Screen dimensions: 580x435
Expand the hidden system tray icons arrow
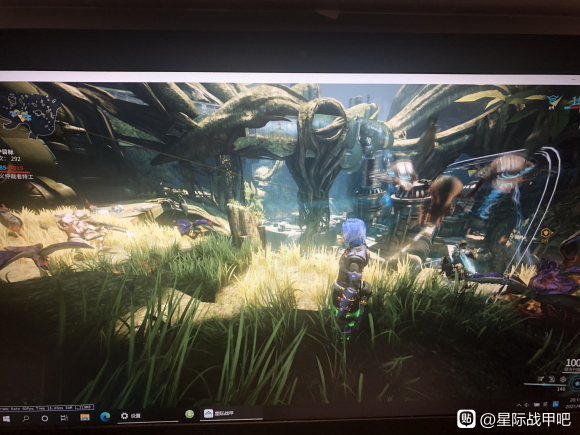519,405
